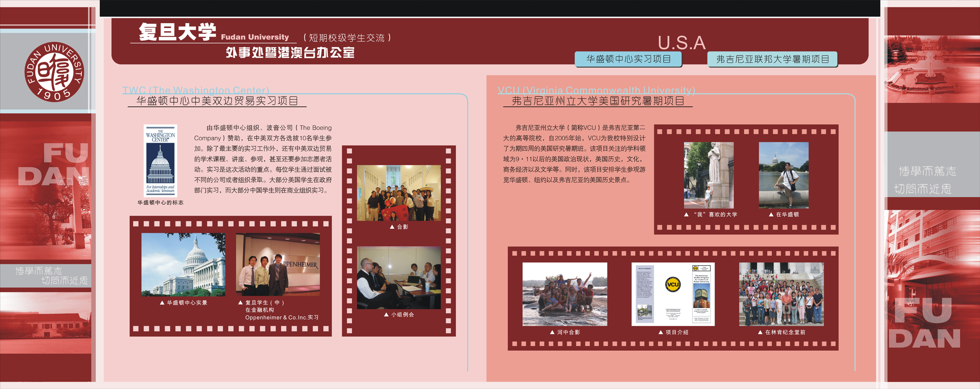Select the 华盛顿中心实习项目 tab
Screen dimensions: 980x389
[628, 59]
